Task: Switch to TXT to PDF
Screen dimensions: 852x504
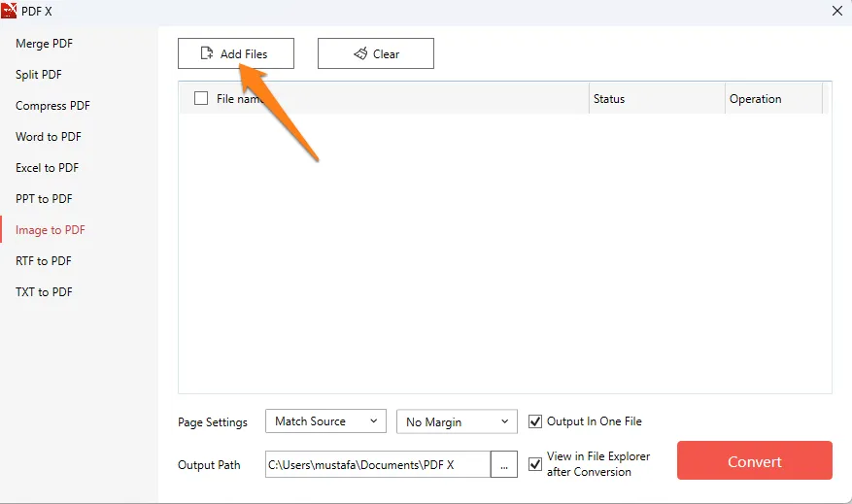Action: (x=44, y=291)
